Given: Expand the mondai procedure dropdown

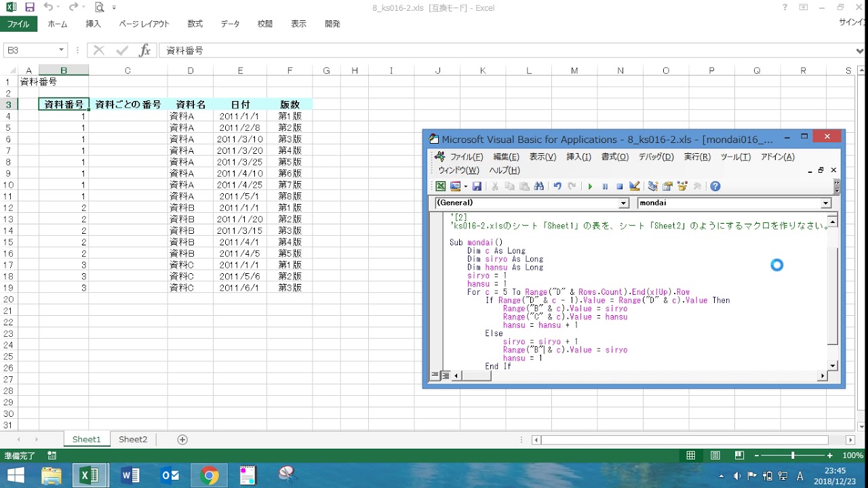Looking at the screenshot, I should (x=825, y=203).
